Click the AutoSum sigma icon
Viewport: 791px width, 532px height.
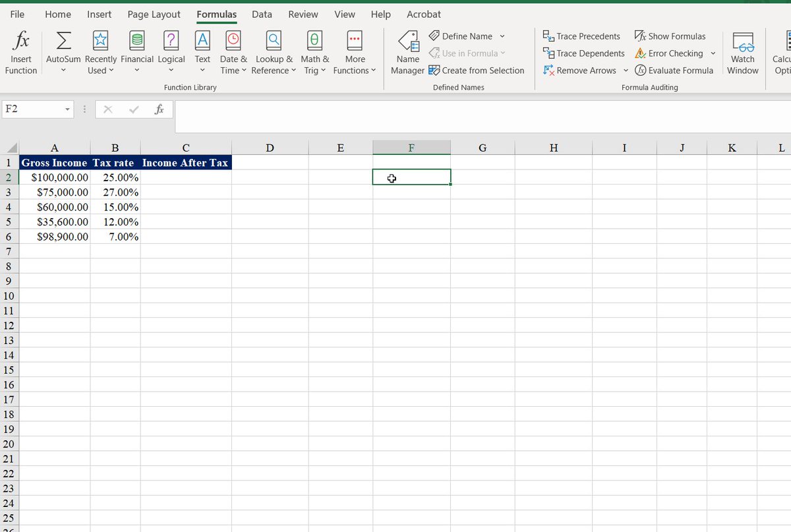coord(63,41)
